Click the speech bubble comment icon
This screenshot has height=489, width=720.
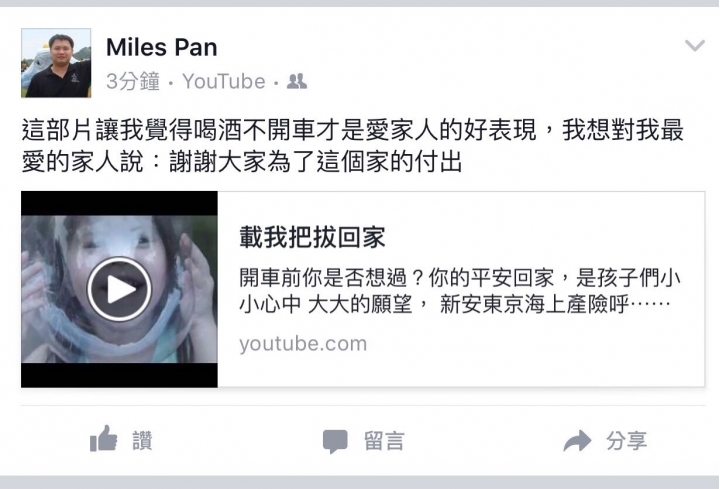pos(335,441)
